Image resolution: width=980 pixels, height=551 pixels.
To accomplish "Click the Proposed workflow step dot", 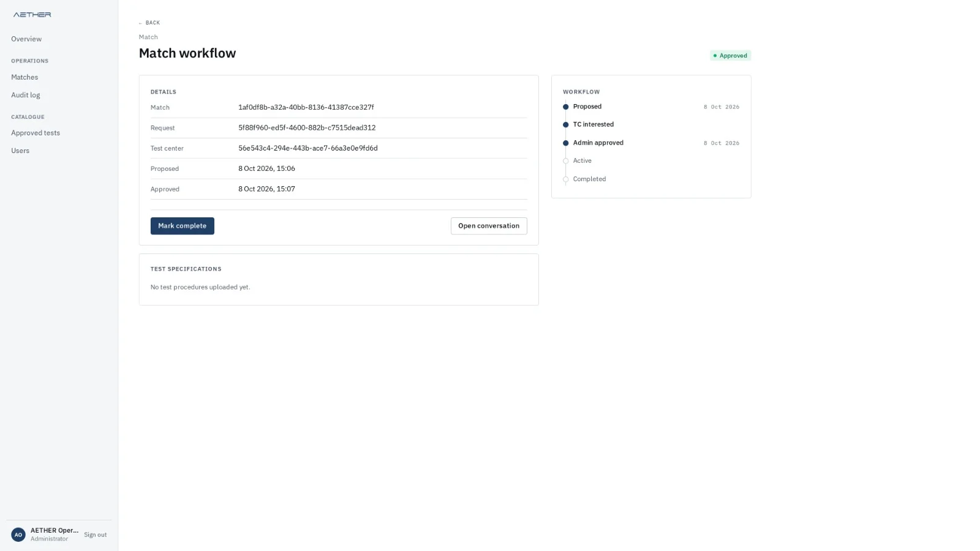I will (x=565, y=107).
